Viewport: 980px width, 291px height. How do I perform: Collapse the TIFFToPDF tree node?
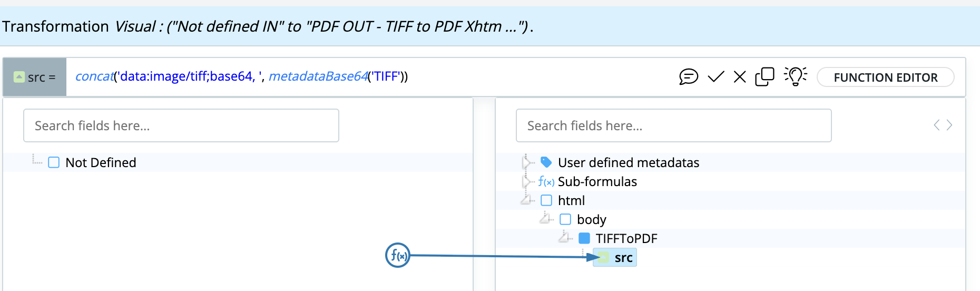564,238
